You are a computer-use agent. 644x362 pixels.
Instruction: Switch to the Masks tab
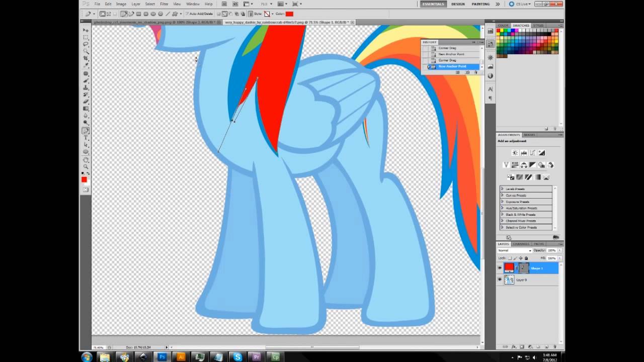pyautogui.click(x=529, y=135)
